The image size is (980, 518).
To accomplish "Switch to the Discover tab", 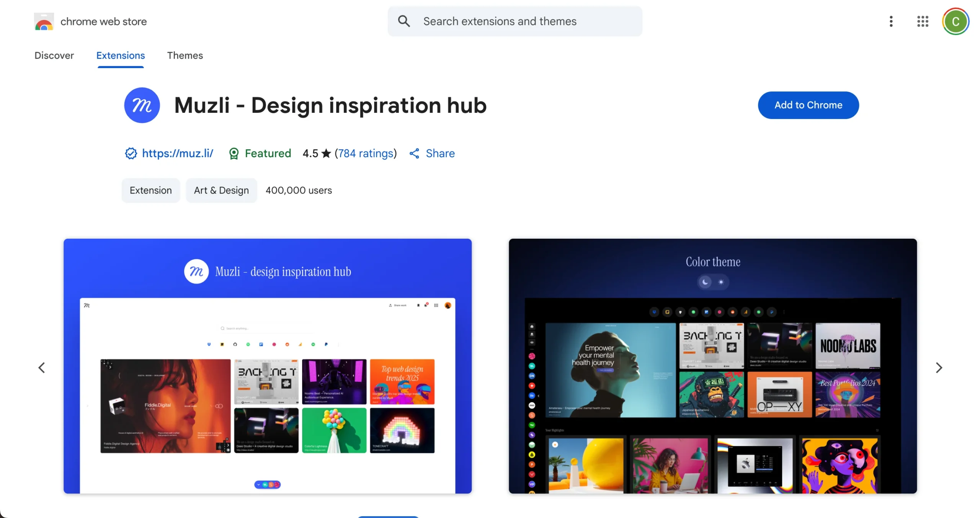I will pos(54,55).
